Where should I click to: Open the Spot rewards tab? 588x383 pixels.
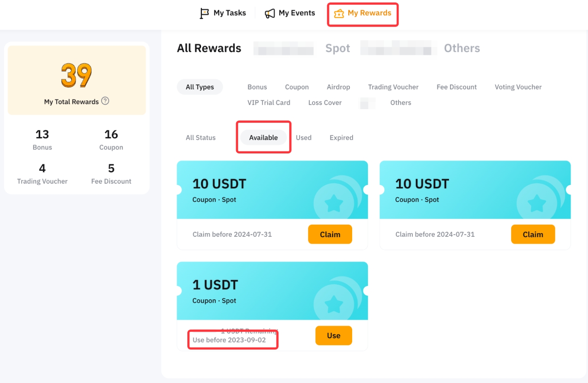[x=337, y=48]
